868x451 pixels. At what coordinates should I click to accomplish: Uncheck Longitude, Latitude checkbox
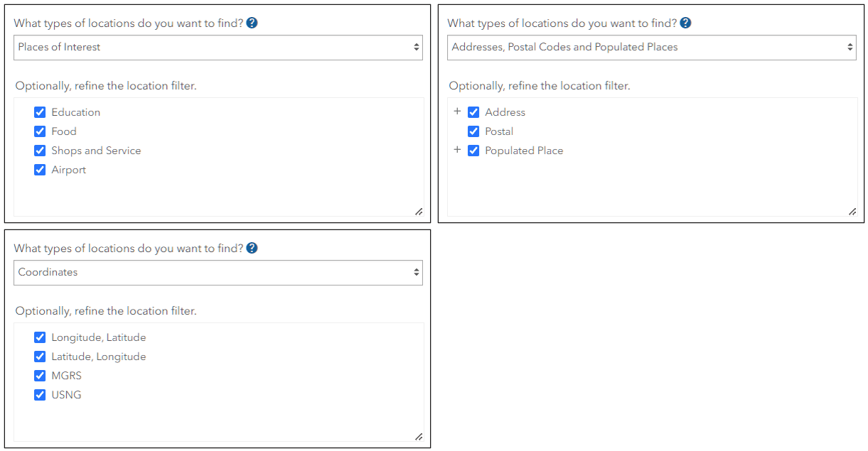point(40,337)
